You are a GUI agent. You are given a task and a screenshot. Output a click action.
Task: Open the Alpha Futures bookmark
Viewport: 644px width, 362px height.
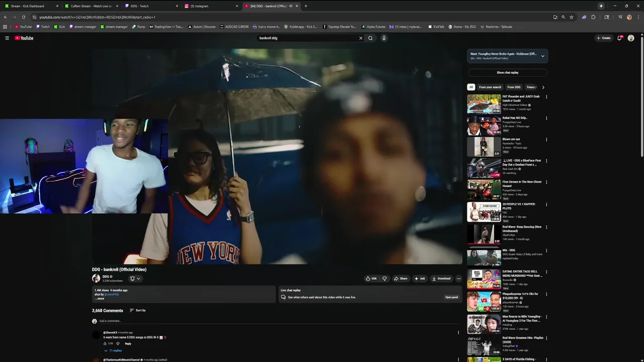click(374, 27)
